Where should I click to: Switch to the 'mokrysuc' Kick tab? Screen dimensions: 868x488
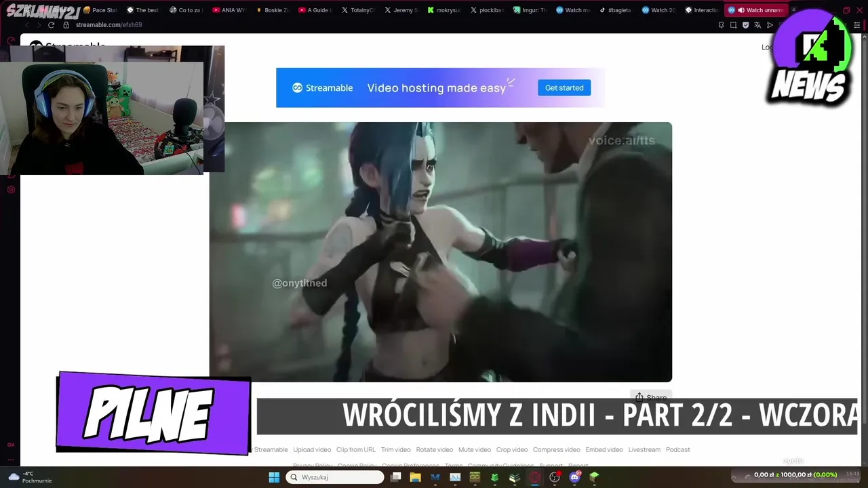pyautogui.click(x=444, y=10)
